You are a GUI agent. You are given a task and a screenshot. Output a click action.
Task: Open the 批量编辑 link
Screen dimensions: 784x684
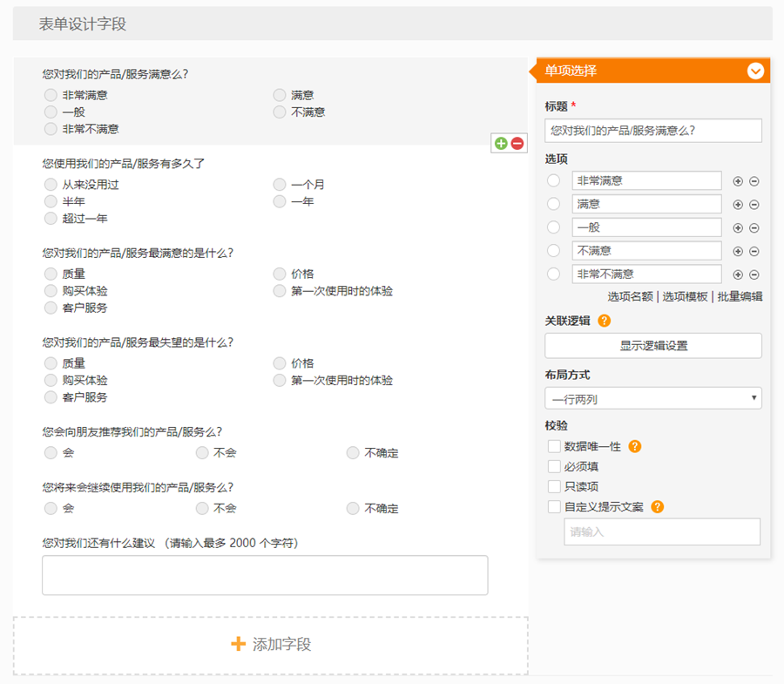(740, 297)
